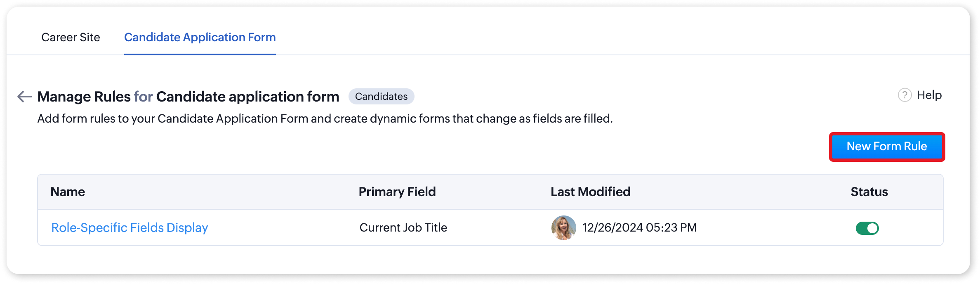Screen dimensions: 980x284
Task: Click the Name column header
Action: tap(68, 192)
